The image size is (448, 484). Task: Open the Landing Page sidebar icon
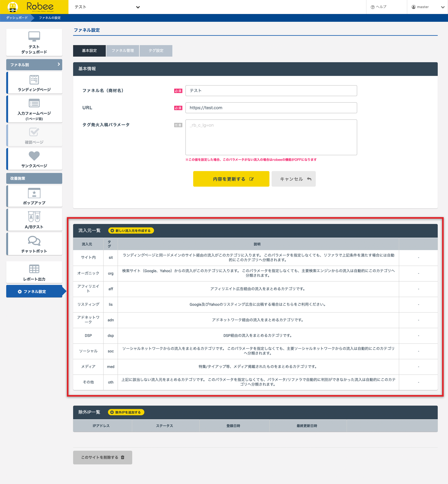(34, 80)
